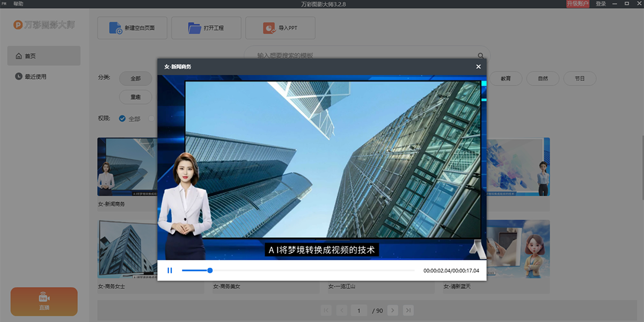644x322 pixels.
Task: Click the 登录 login link
Action: [x=601, y=4]
